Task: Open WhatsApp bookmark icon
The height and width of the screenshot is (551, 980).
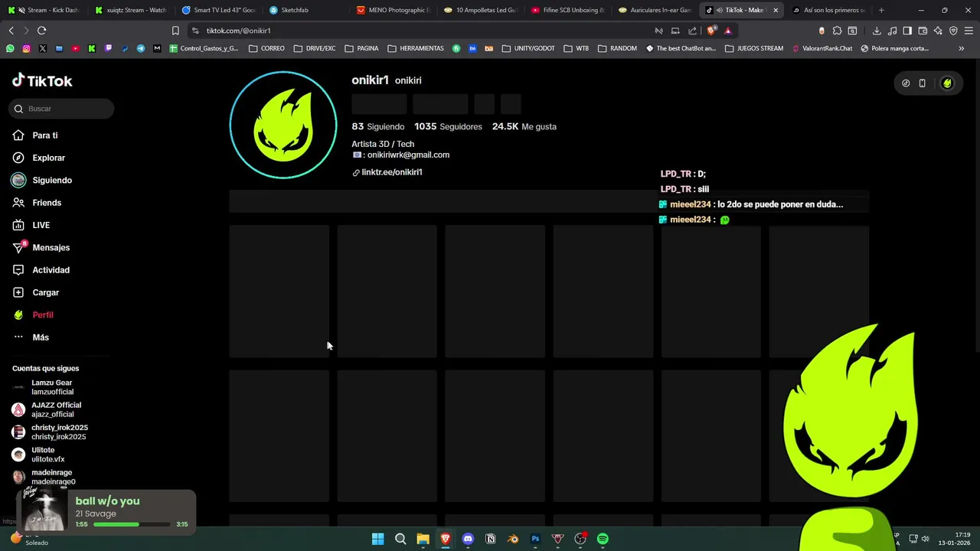Action: coord(10,48)
